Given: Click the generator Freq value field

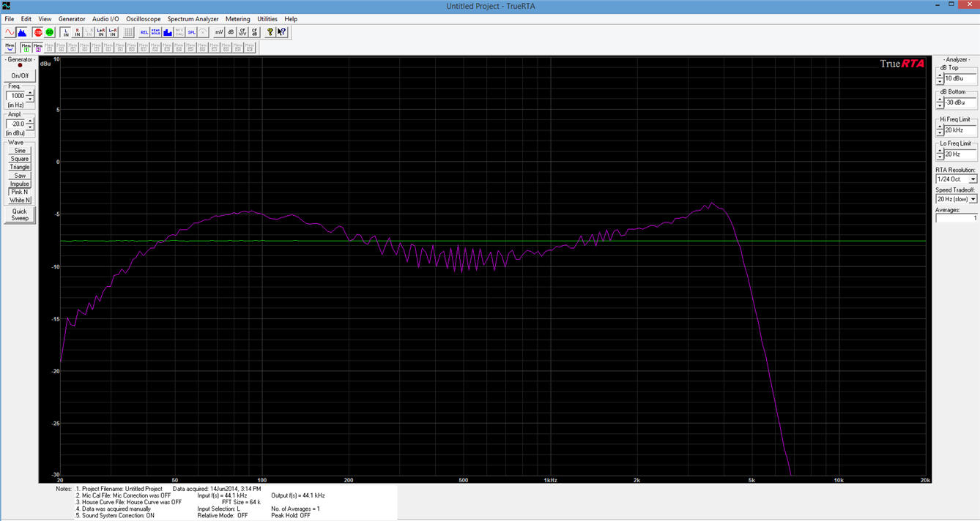Looking at the screenshot, I should pos(16,96).
